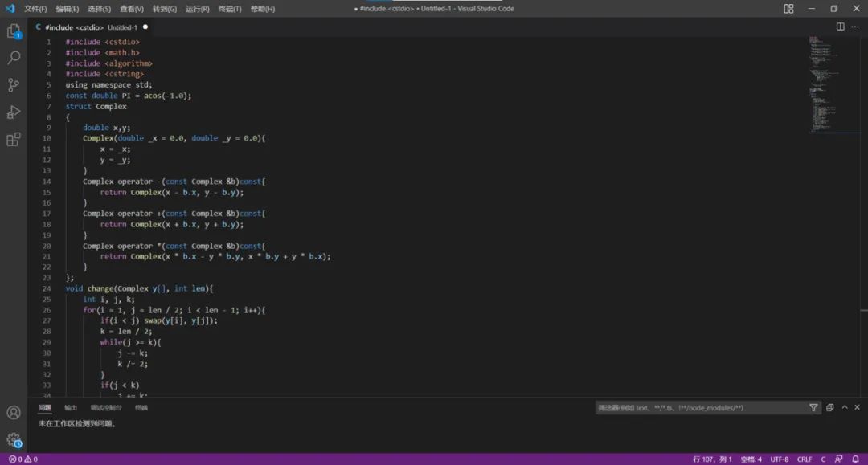
Task: Click the notifications bell in status bar
Action: coord(858,459)
